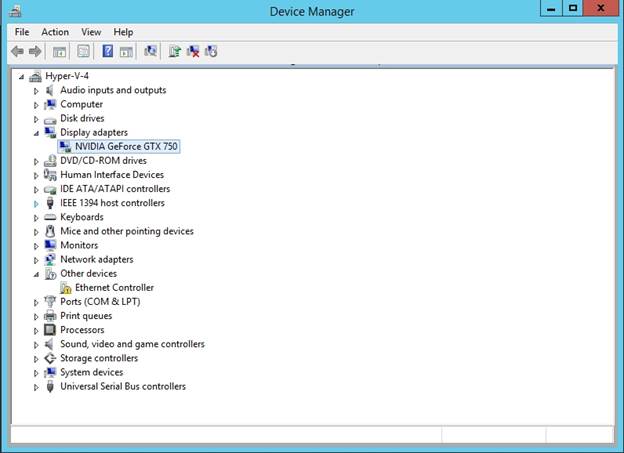Click the Back arrow in the toolbar

pyautogui.click(x=17, y=51)
